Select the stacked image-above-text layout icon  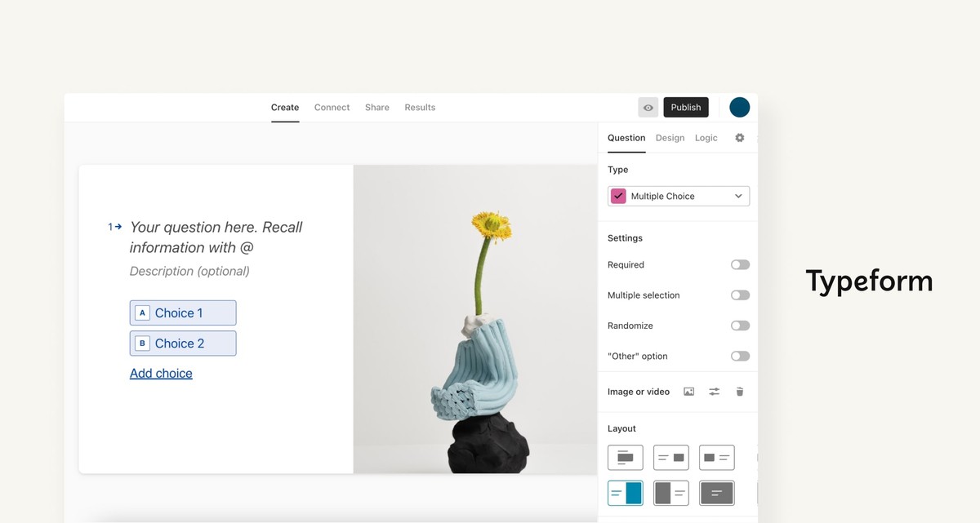626,458
